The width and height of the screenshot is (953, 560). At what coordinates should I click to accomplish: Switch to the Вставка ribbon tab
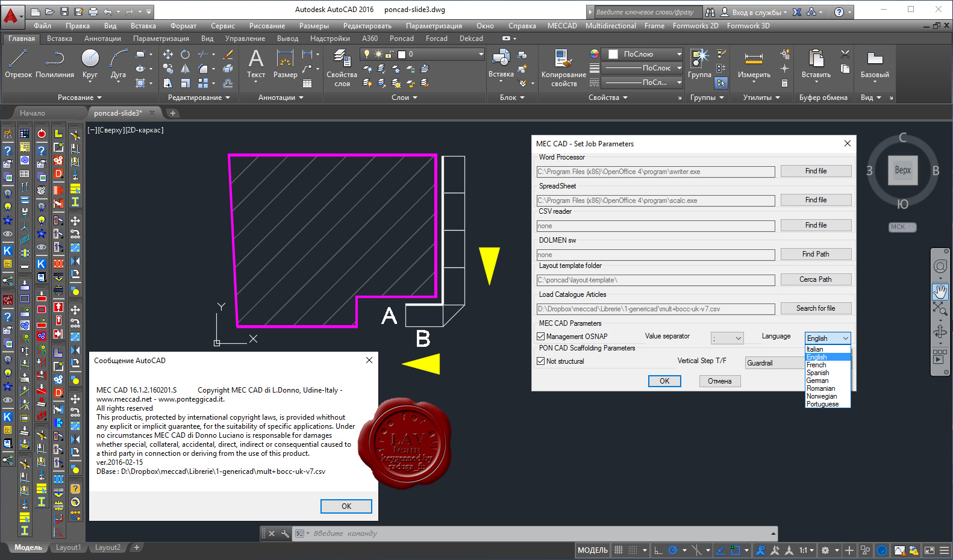60,39
